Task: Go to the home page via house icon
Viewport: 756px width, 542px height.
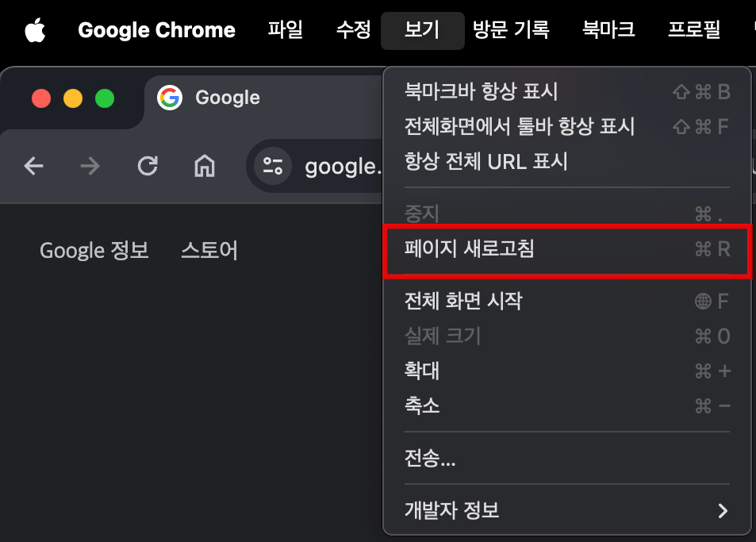Action: 205,166
